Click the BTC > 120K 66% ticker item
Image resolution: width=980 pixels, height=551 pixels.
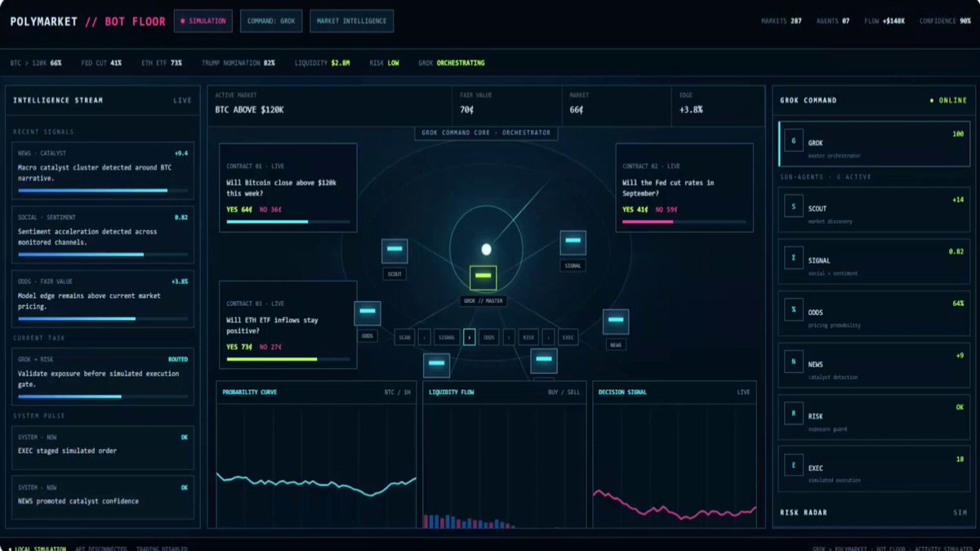click(36, 63)
